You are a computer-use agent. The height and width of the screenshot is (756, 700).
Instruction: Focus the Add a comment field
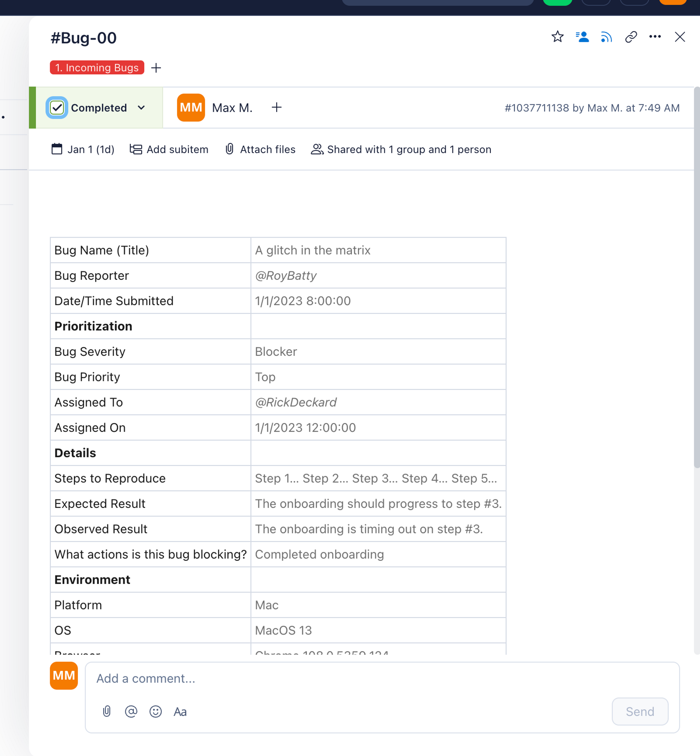click(x=341, y=678)
